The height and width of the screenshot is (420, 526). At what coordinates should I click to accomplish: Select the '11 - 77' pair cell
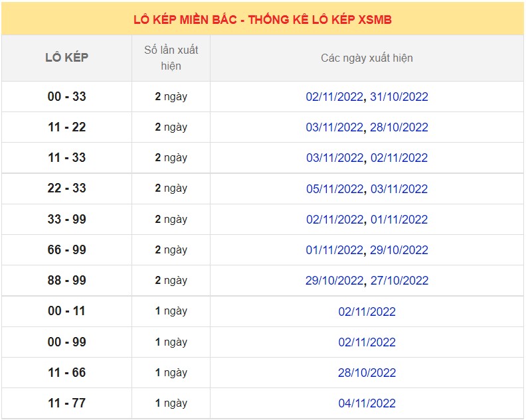(67, 403)
